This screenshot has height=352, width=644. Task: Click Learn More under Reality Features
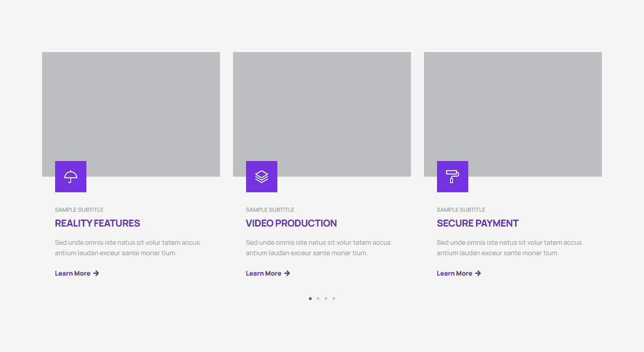(72, 273)
